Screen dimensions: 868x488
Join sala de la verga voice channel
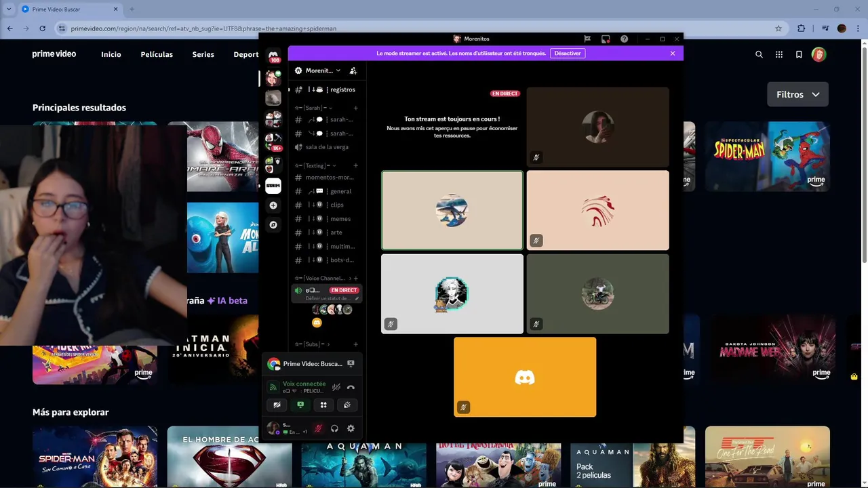[x=325, y=147]
